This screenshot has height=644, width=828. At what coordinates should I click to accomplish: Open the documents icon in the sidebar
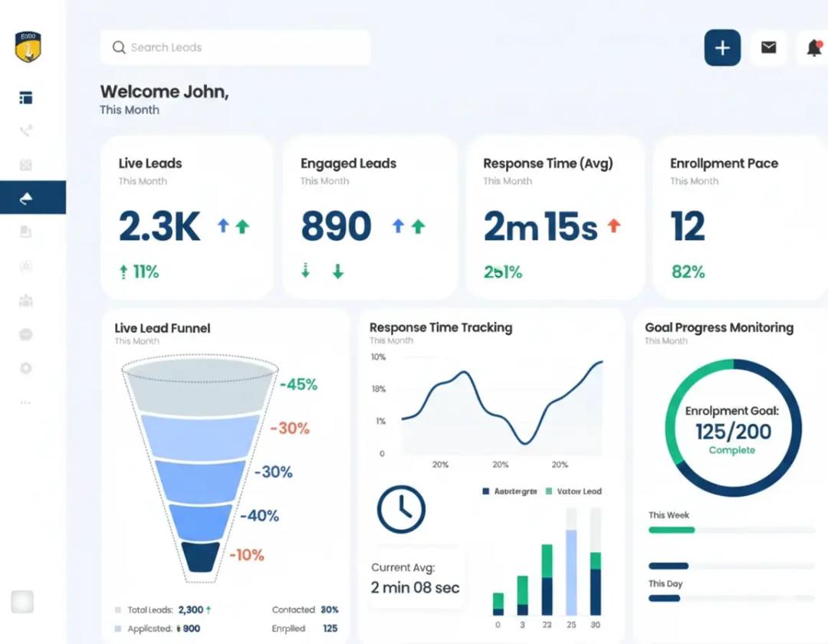point(25,232)
